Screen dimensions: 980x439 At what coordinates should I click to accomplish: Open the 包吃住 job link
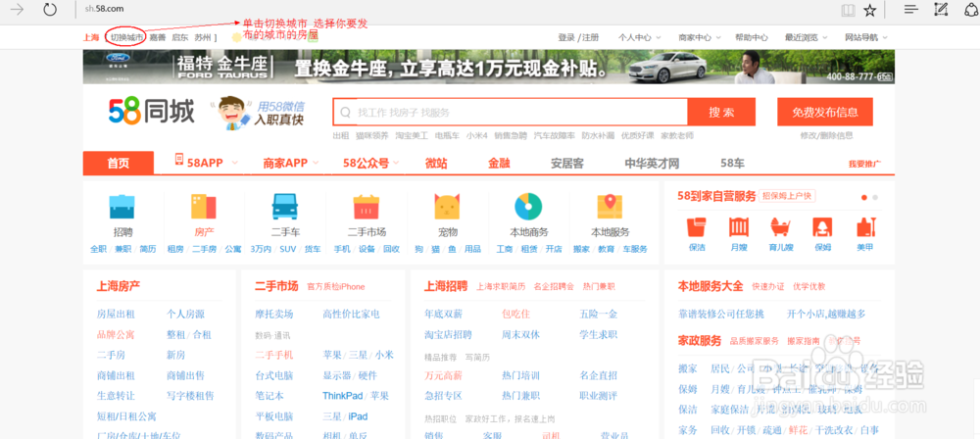(x=515, y=314)
